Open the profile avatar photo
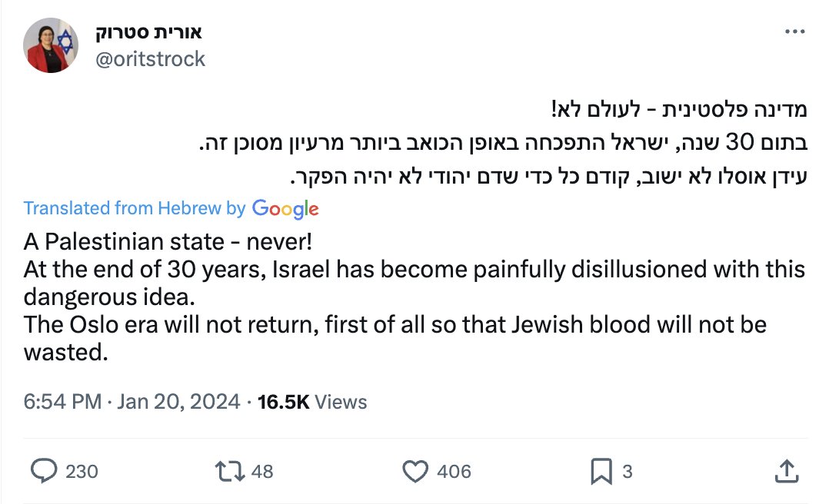Screen dimensions: 829x504 51,45
